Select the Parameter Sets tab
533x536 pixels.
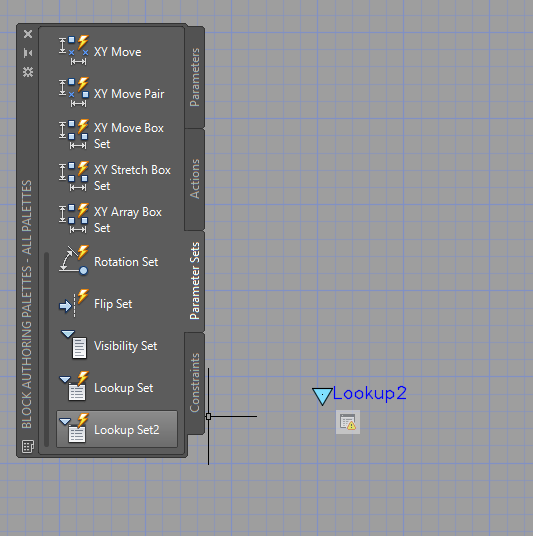tap(195, 281)
